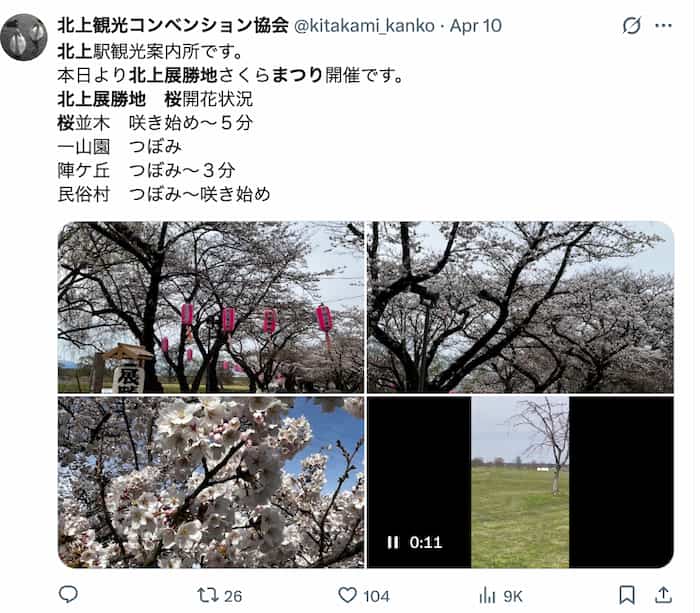Open the video of the grassy field
The width and height of the screenshot is (700, 613).
click(x=520, y=482)
